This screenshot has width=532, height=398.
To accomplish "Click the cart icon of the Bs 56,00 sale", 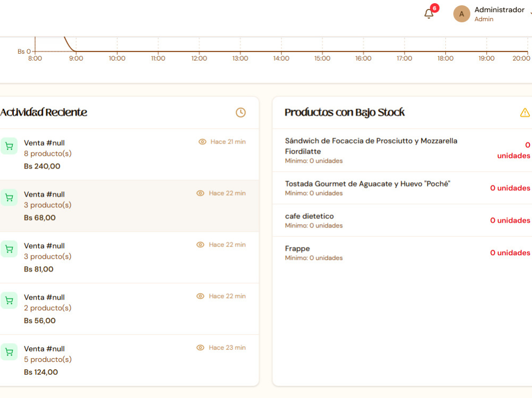I will 9,301.
